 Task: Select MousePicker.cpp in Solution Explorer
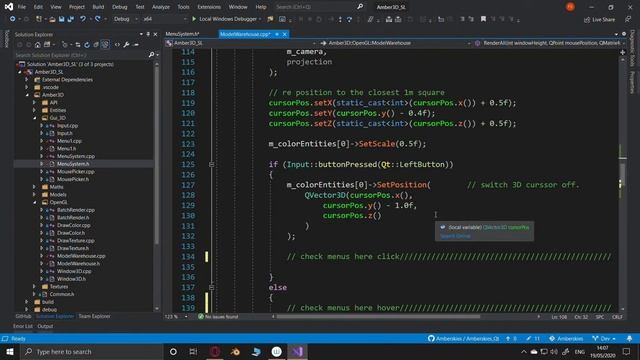[76, 171]
